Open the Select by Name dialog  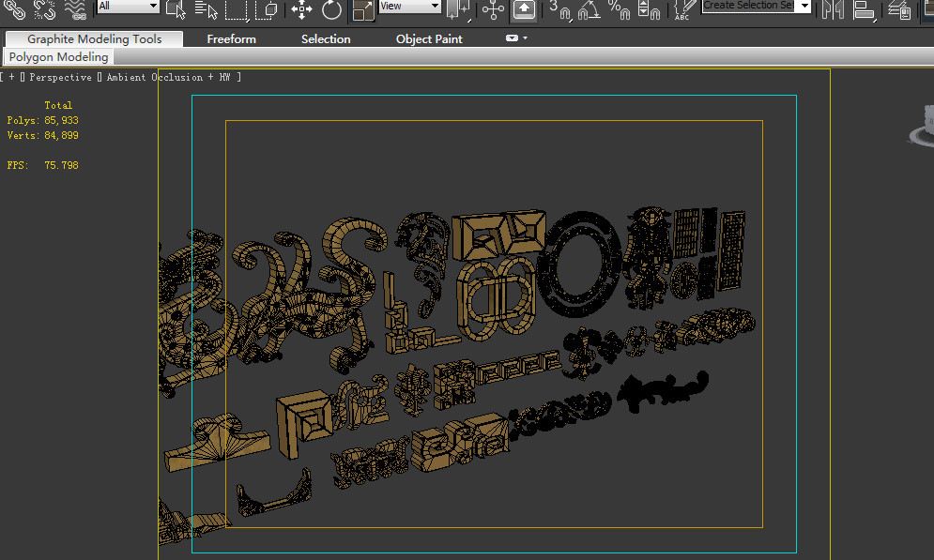(x=207, y=9)
